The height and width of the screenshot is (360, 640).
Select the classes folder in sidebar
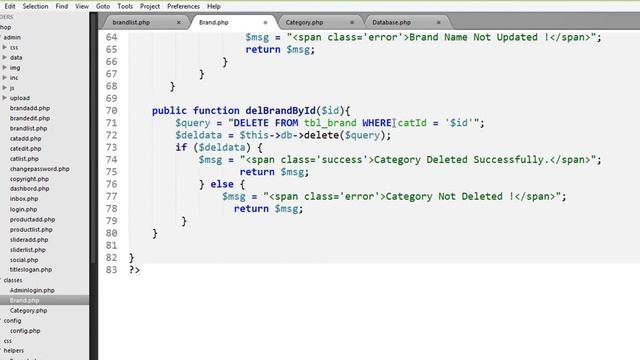(13, 280)
